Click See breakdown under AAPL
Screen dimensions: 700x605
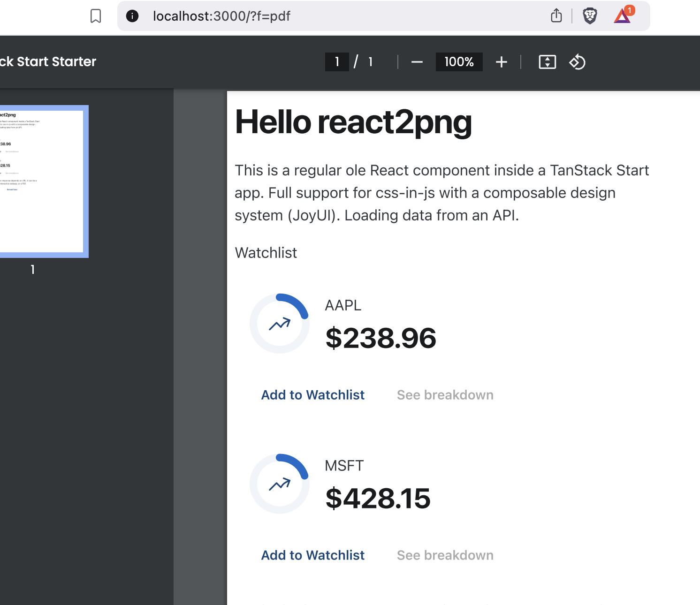(x=445, y=395)
